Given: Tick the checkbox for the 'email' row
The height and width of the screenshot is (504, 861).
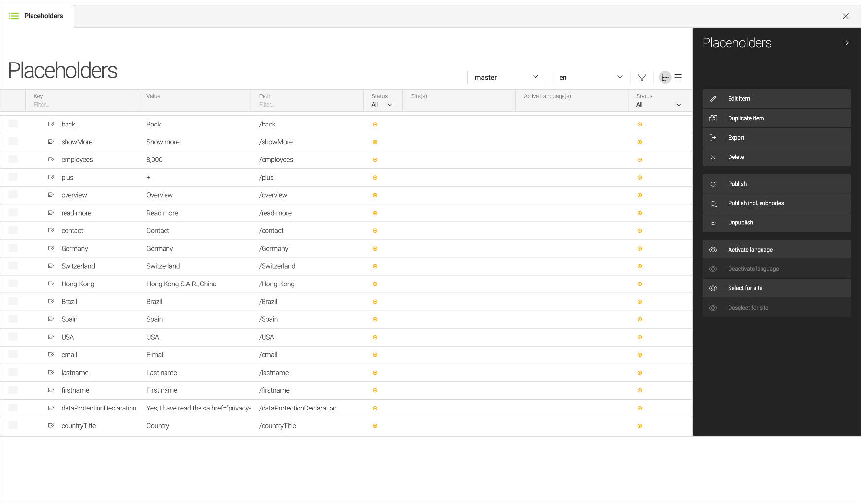Looking at the screenshot, I should [13, 354].
